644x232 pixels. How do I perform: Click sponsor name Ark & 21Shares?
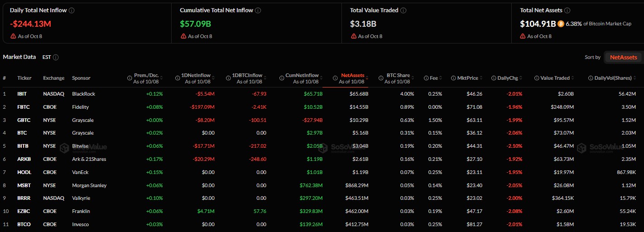click(x=89, y=159)
